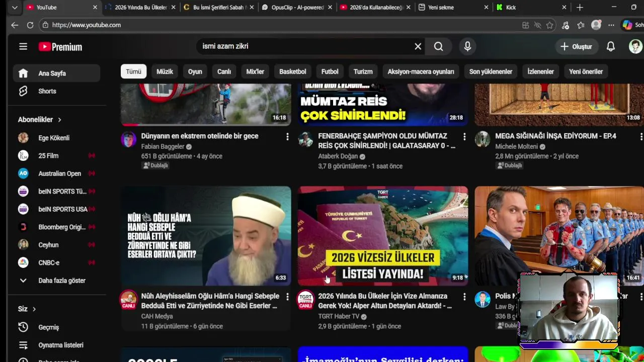Image resolution: width=644 pixels, height=362 pixels.
Task: Select the Futbol filter chip
Action: coord(330,71)
